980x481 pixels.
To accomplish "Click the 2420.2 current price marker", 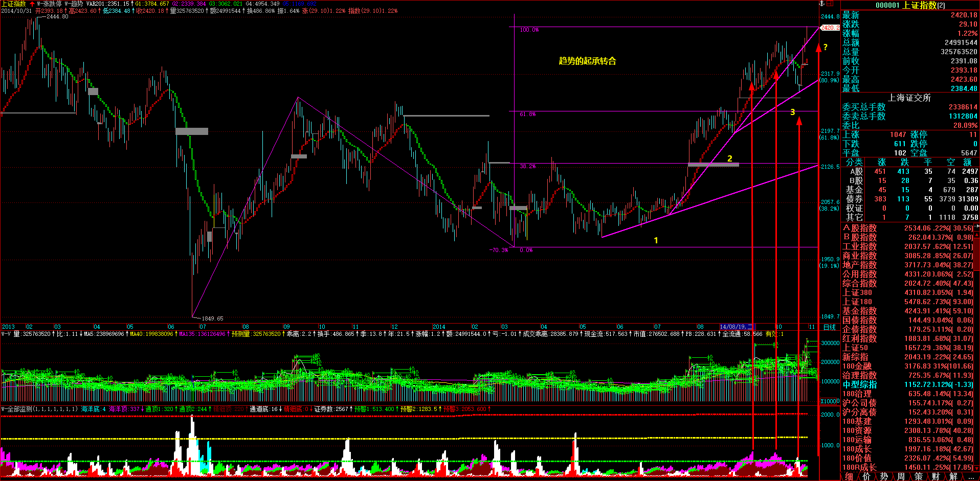I will click(830, 28).
